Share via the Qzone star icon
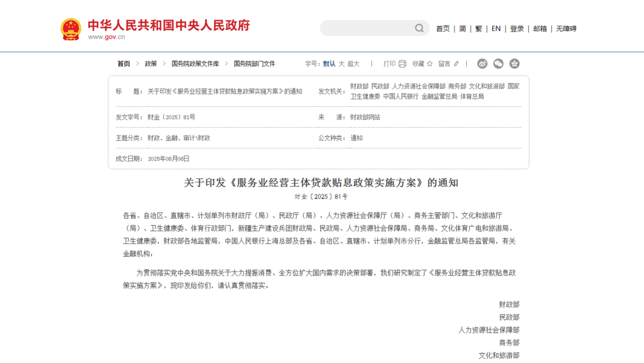The height and width of the screenshot is (363, 644). (x=514, y=64)
